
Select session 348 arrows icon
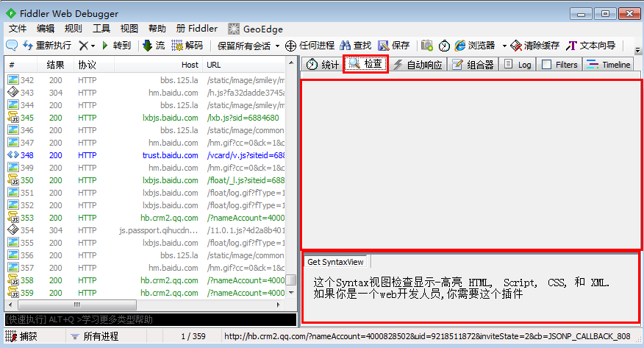coord(13,155)
